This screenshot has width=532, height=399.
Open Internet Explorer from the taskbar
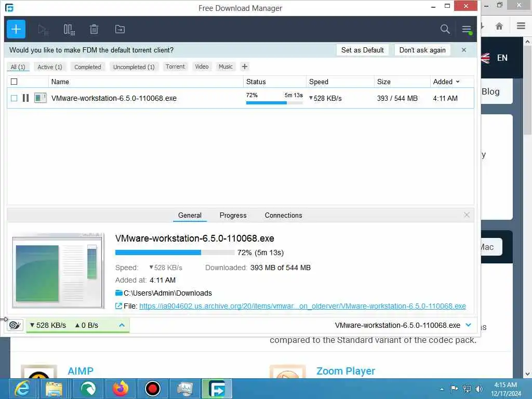(x=22, y=389)
